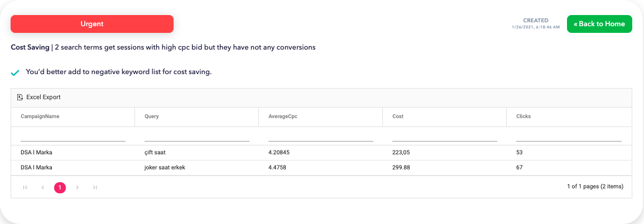Sort by Query column header

(x=152, y=116)
